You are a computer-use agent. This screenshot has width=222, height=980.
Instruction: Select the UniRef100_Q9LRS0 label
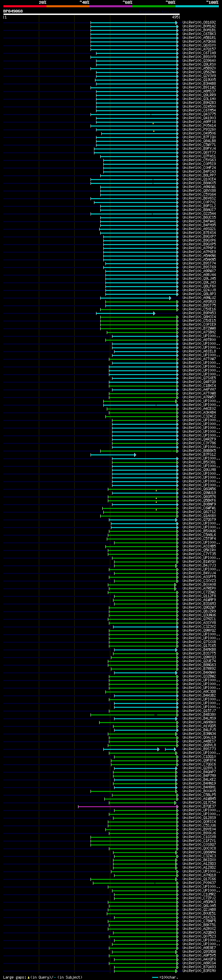199,64
